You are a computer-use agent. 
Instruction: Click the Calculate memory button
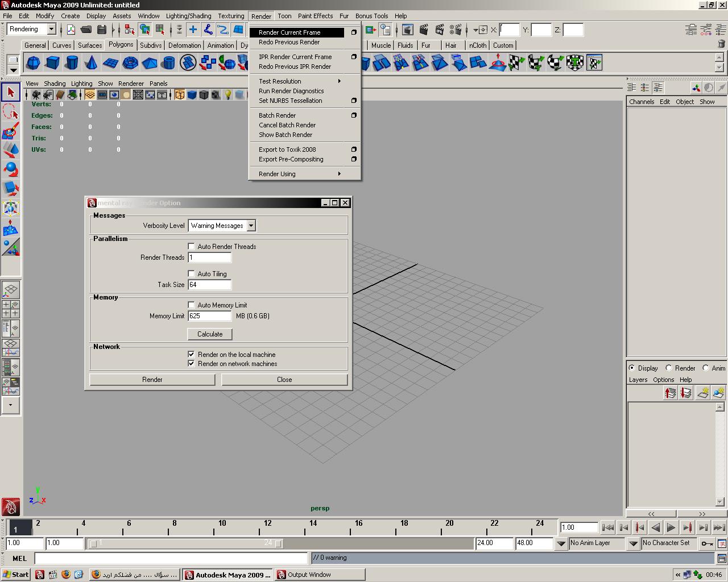pos(210,334)
